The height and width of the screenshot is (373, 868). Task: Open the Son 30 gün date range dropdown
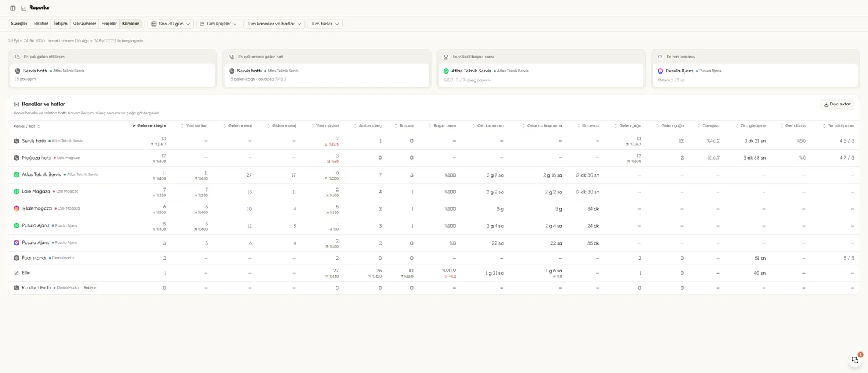click(171, 24)
